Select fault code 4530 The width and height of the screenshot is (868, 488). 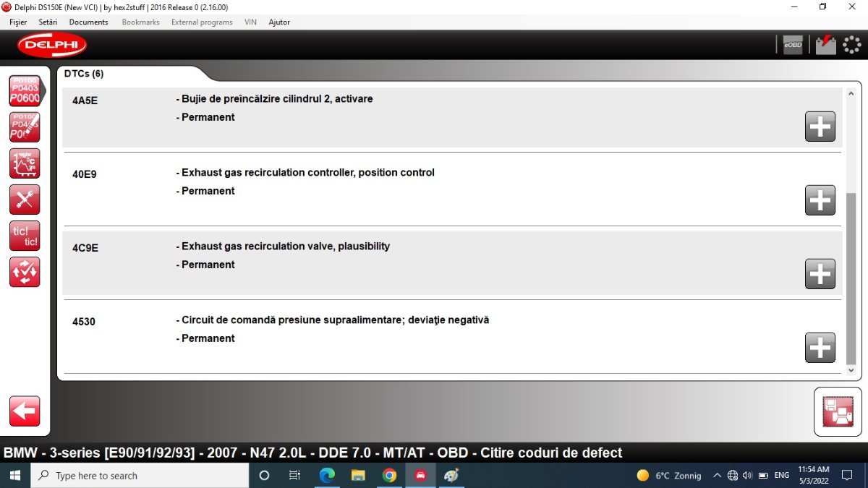point(83,322)
